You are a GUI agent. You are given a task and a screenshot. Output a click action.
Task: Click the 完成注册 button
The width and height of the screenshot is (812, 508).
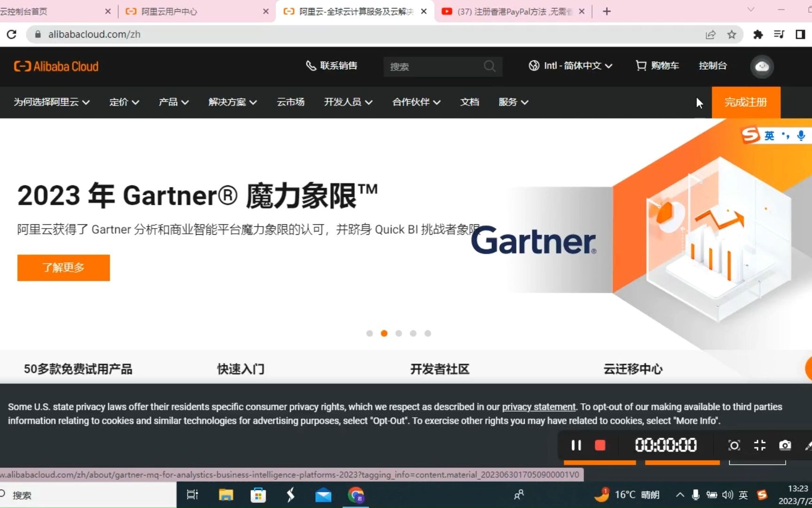(x=746, y=102)
